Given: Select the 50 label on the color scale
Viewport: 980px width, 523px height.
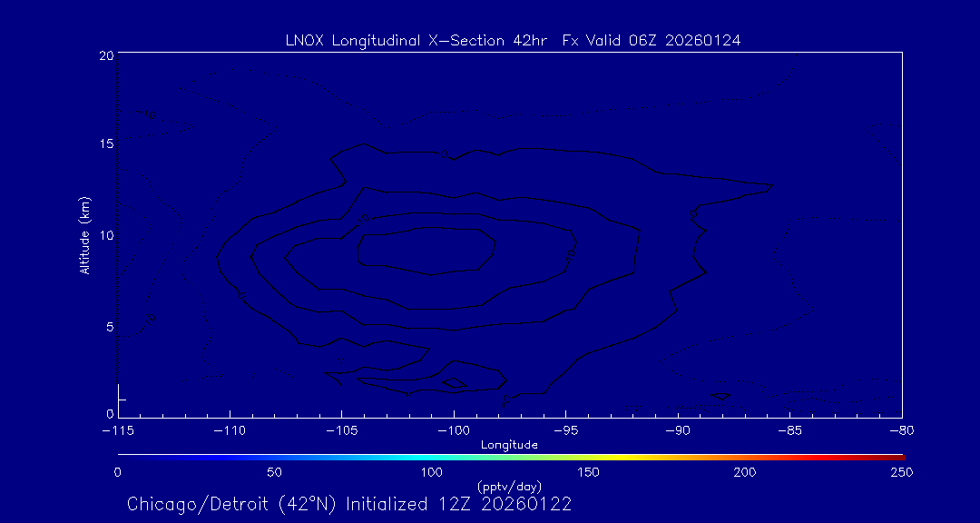Looking at the screenshot, I should pyautogui.click(x=274, y=472).
